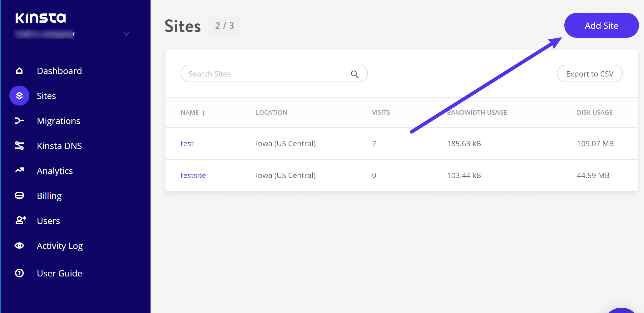Select the Migrations arrow icon

point(19,121)
